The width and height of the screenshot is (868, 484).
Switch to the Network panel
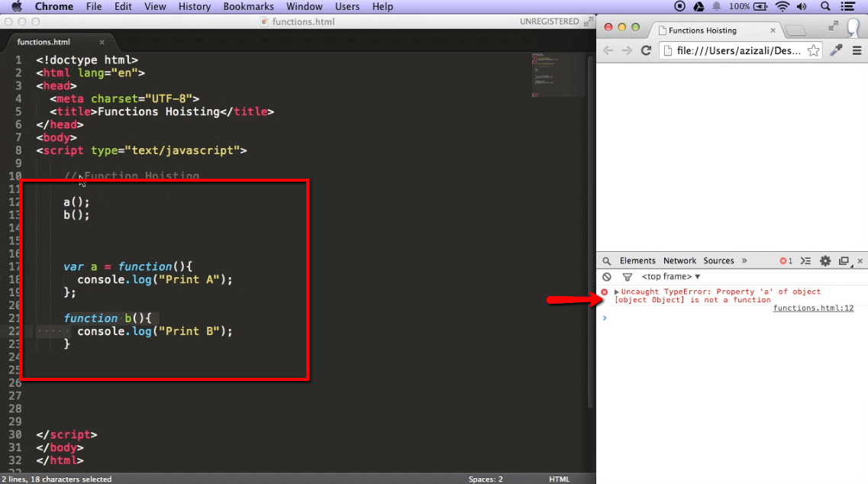click(680, 260)
